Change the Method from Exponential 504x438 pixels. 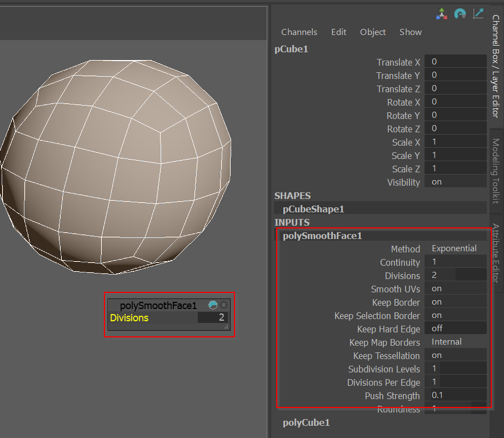coord(456,248)
